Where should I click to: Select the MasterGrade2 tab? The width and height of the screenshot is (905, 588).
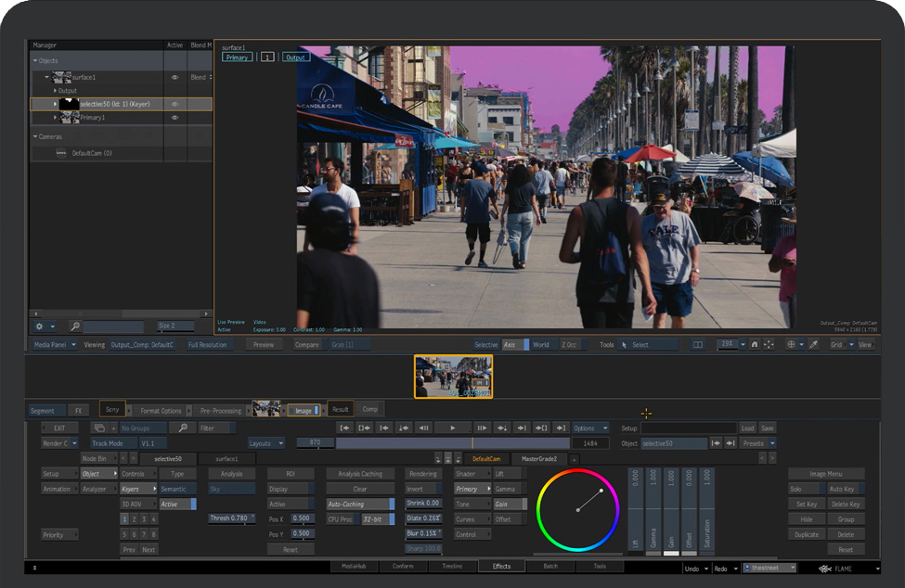(538, 458)
